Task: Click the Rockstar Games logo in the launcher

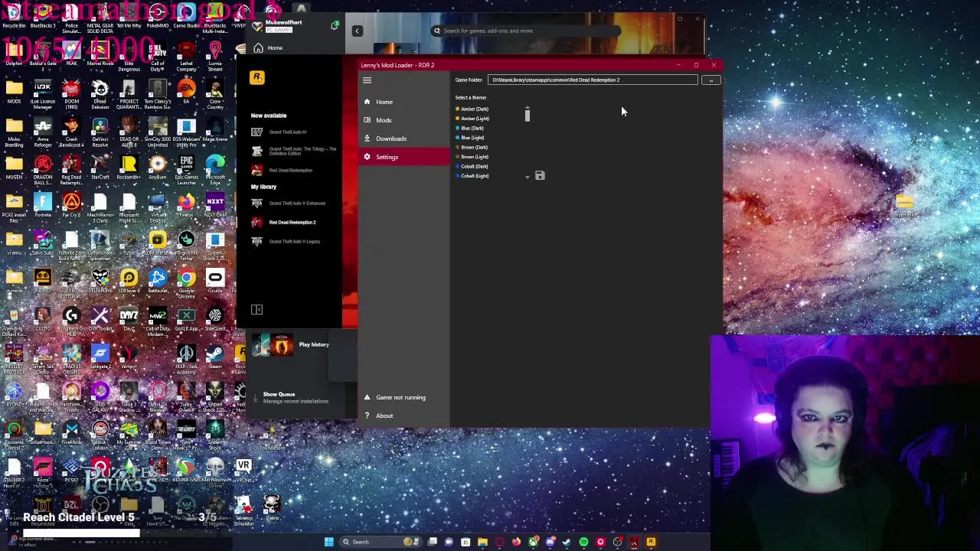Action: 257,77
